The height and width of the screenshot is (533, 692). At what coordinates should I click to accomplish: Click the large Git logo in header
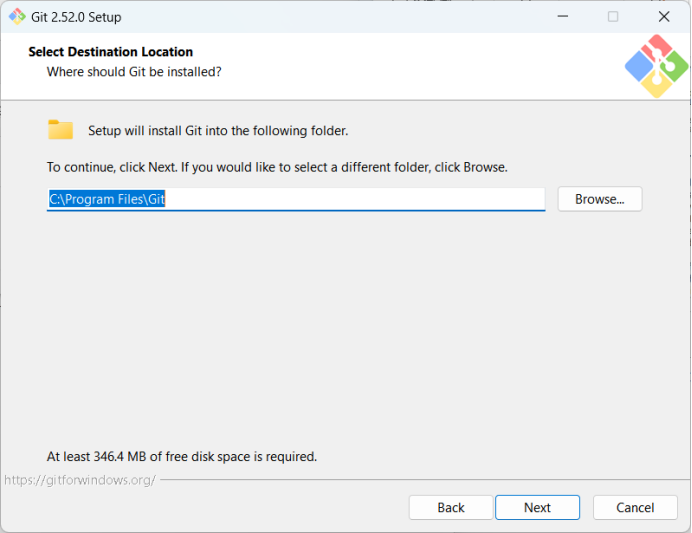656,66
